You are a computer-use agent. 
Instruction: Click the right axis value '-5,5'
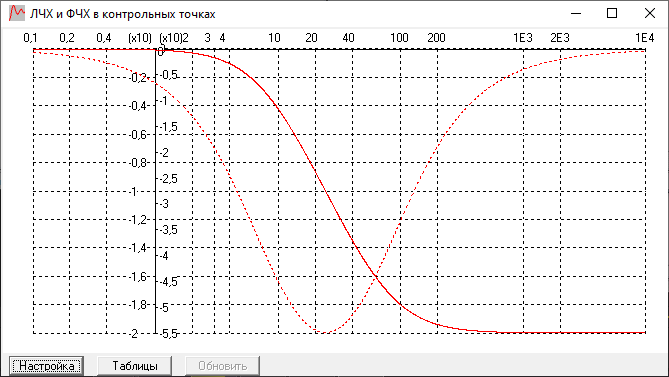[169, 334]
